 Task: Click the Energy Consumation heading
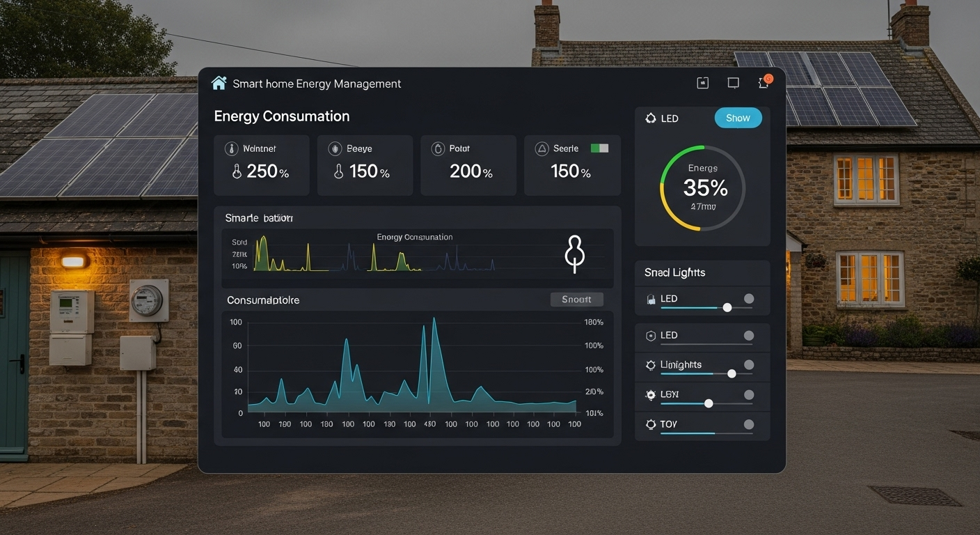click(282, 116)
